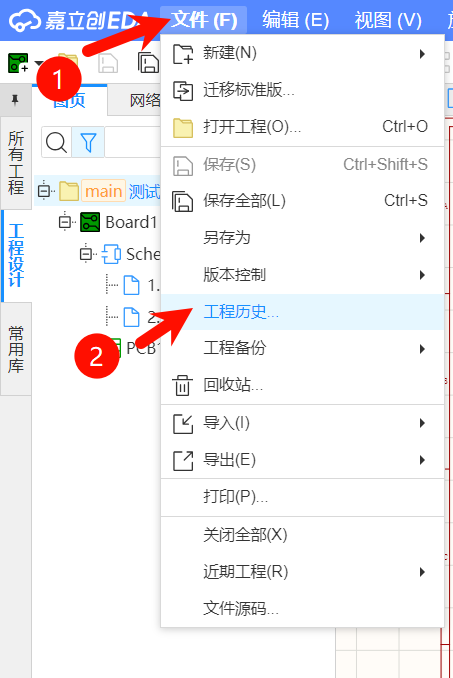453x678 pixels.
Task: Click the filter funnel icon
Action: click(x=88, y=142)
